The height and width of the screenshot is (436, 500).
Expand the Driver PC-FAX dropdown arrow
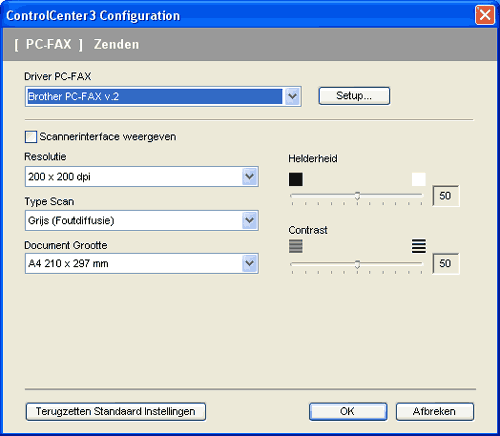point(292,96)
